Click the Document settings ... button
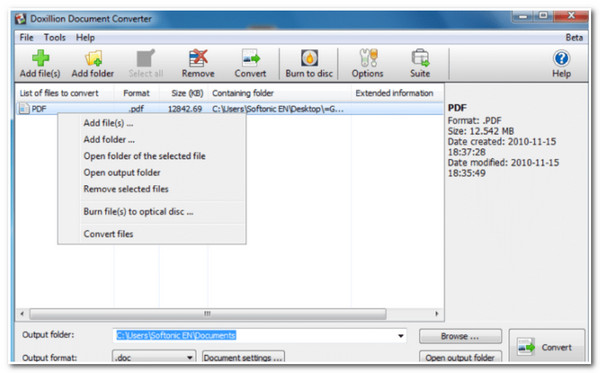Viewport: 600px width, 373px height. (243, 357)
